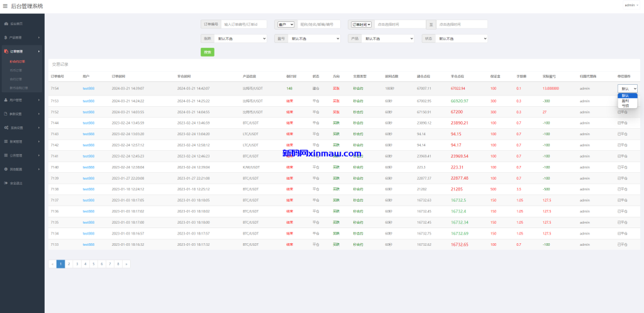Click the hamburger menu icon beside 后台管理系统
This screenshot has height=313, width=644.
[6, 6]
